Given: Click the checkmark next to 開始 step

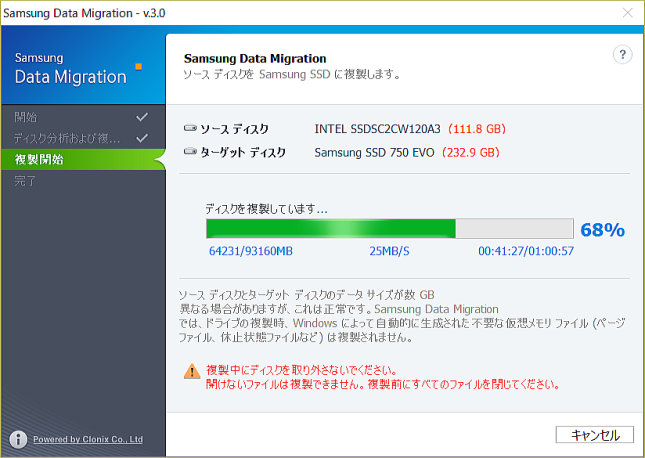Looking at the screenshot, I should [x=142, y=117].
